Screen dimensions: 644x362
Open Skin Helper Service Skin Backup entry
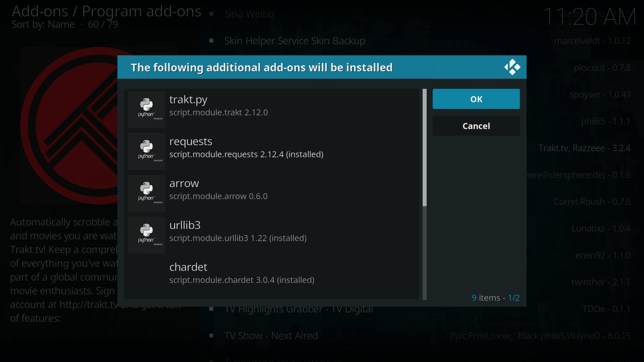(x=295, y=41)
